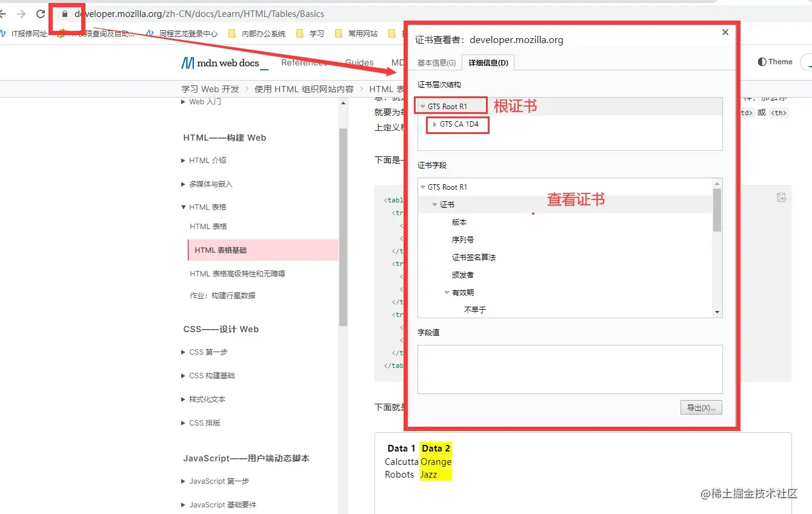The image size is (812, 514).
Task: Collapse the 有效期 field node
Action: pos(447,293)
